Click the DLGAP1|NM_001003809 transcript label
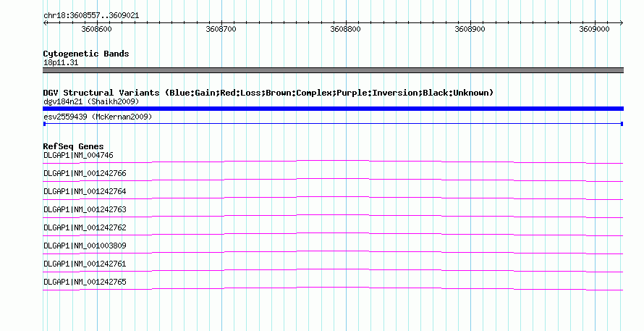 [x=85, y=246]
